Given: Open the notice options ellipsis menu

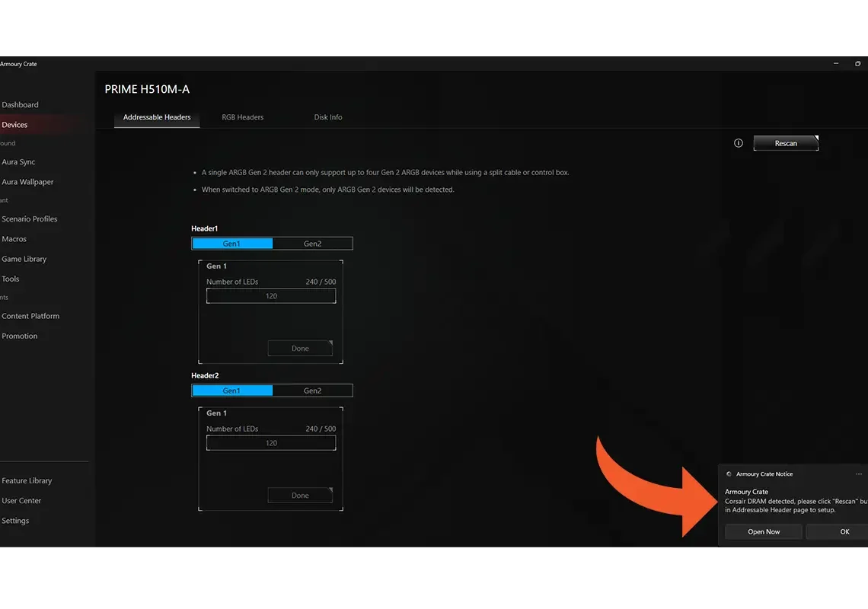Looking at the screenshot, I should tap(859, 474).
